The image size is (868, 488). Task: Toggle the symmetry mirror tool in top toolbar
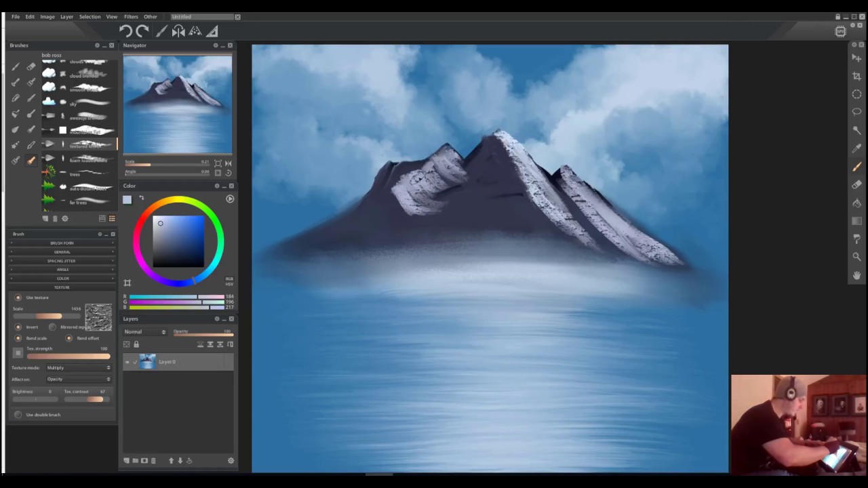point(178,30)
